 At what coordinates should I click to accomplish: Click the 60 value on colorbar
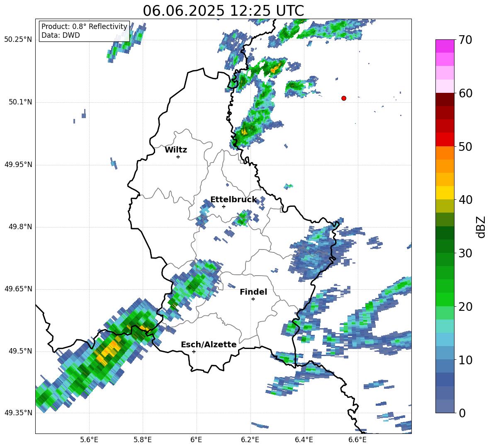[465, 93]
